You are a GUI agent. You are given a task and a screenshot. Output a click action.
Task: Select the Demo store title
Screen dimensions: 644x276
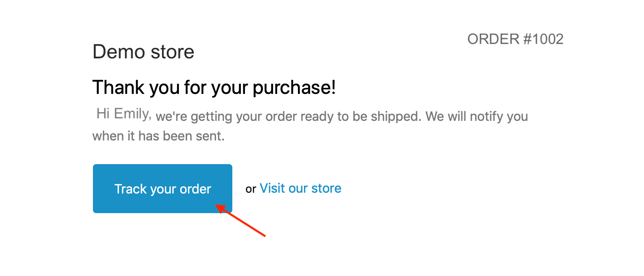tap(143, 52)
